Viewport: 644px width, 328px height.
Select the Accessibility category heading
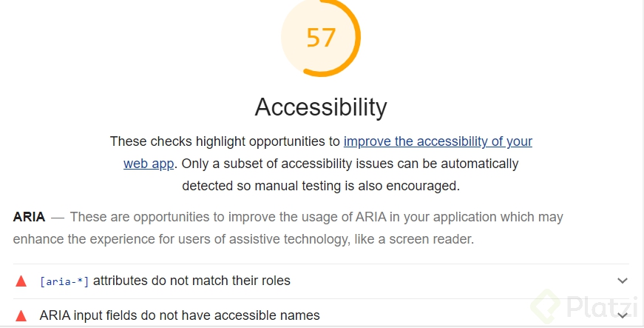click(321, 107)
